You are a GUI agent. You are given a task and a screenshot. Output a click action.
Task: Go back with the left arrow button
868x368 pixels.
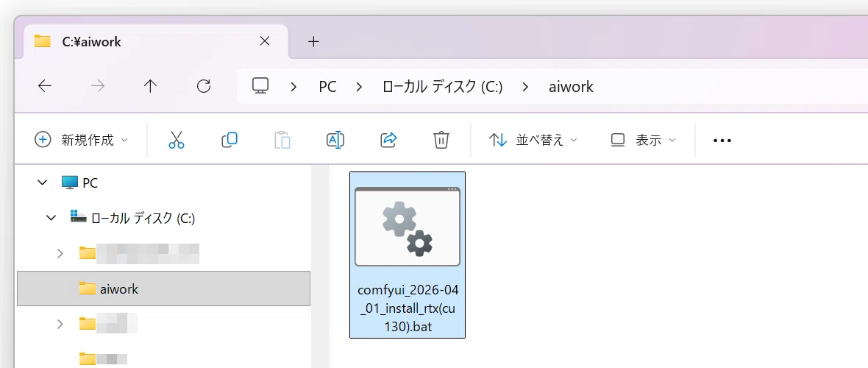point(45,86)
